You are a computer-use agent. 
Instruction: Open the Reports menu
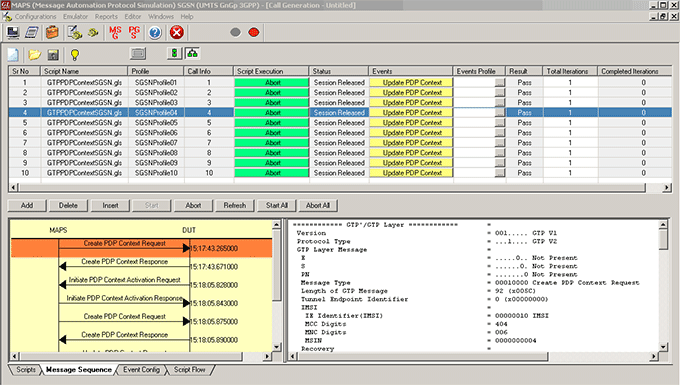[106, 16]
